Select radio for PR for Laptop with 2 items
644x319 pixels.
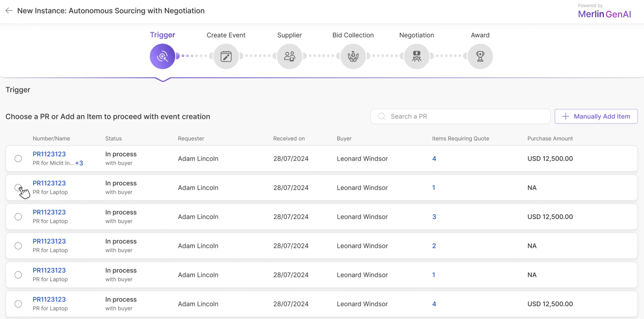(18, 246)
